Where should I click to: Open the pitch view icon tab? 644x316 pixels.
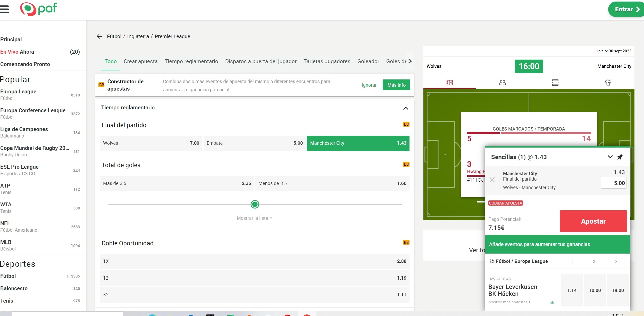450,83
